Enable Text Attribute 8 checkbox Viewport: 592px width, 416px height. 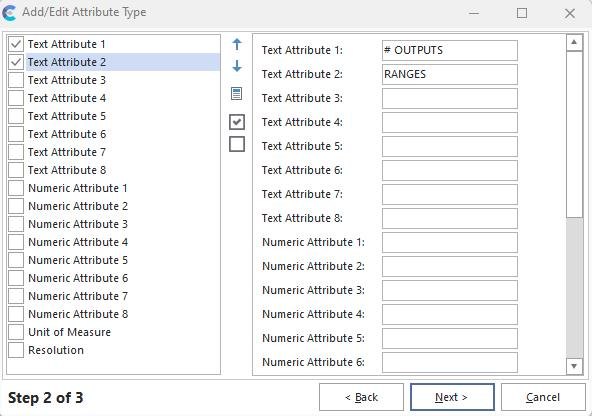point(16,170)
